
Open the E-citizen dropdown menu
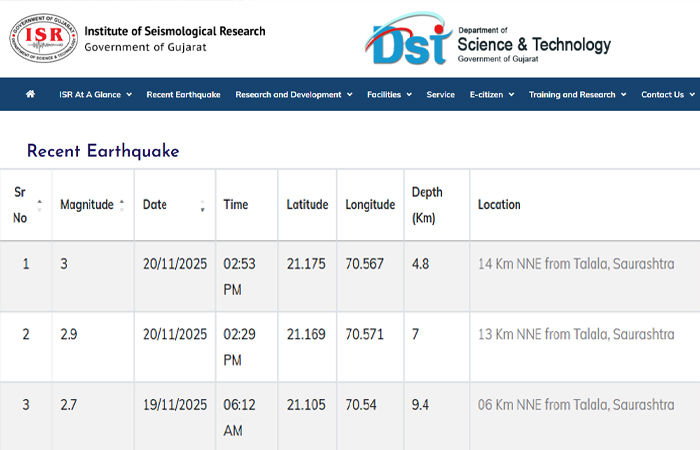click(492, 95)
